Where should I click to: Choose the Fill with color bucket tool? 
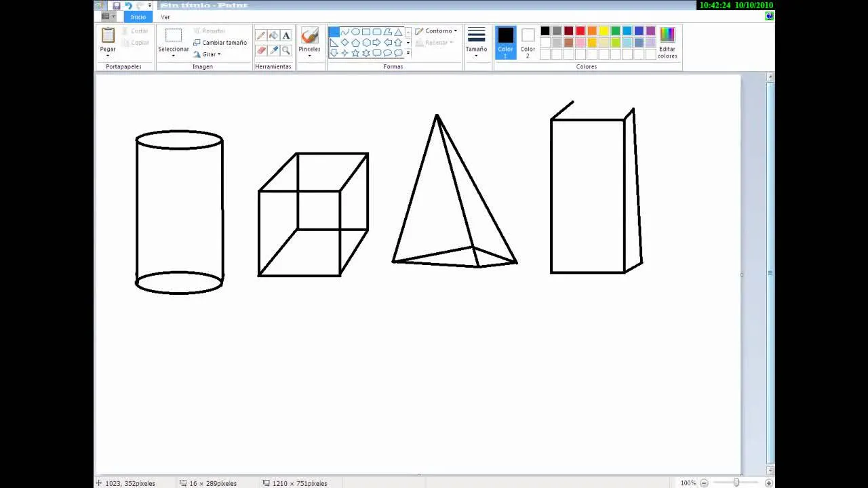tap(273, 35)
